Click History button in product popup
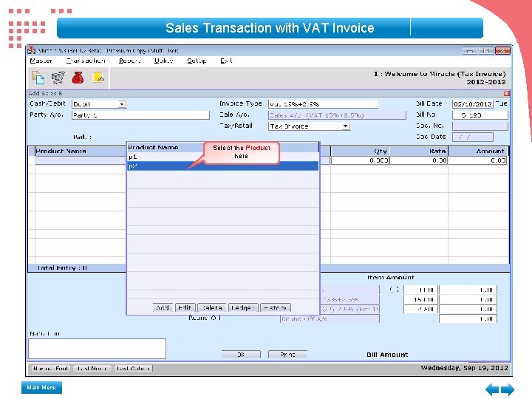532x399 pixels. tap(275, 307)
